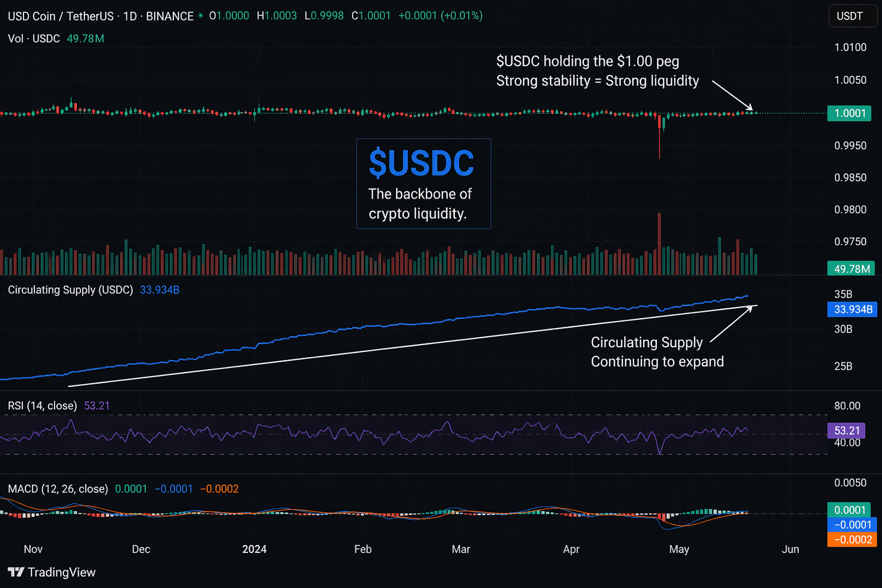Click the green 0.0001 MACD legend value

(x=131, y=489)
